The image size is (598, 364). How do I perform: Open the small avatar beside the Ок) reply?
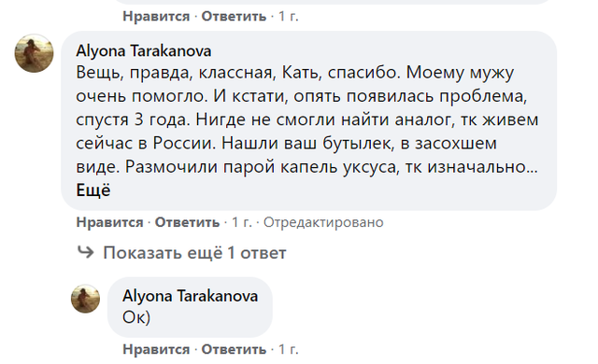click(x=85, y=299)
